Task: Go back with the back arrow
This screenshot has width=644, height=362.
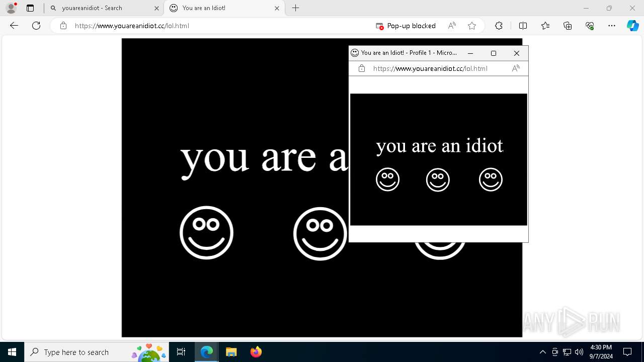Action: 14,26
